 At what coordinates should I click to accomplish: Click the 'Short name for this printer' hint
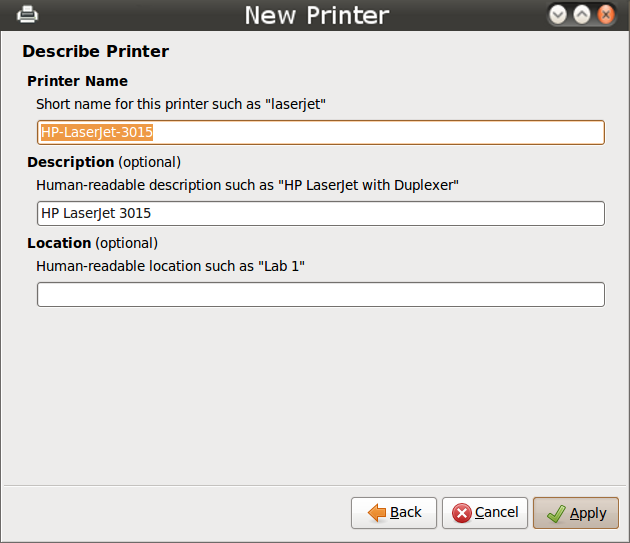coord(181,105)
